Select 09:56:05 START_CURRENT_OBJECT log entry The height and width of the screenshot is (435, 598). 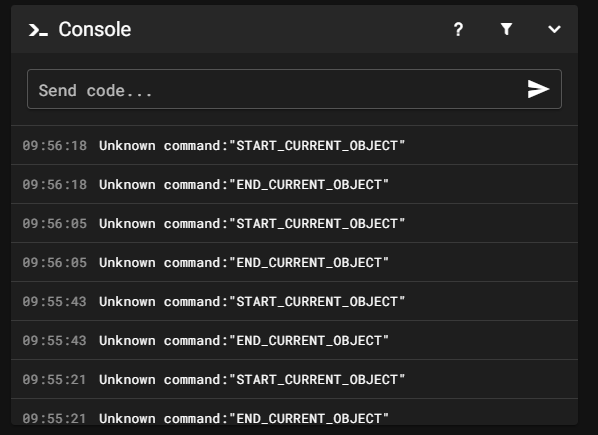[294, 223]
